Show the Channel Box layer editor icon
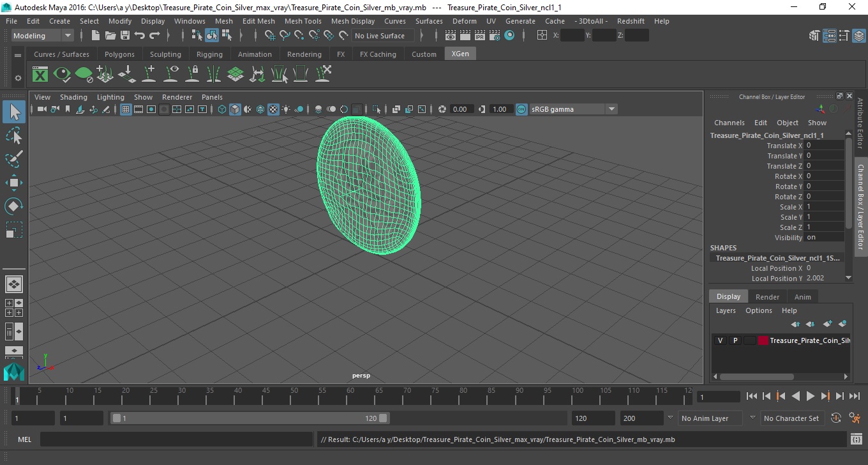 [x=858, y=36]
